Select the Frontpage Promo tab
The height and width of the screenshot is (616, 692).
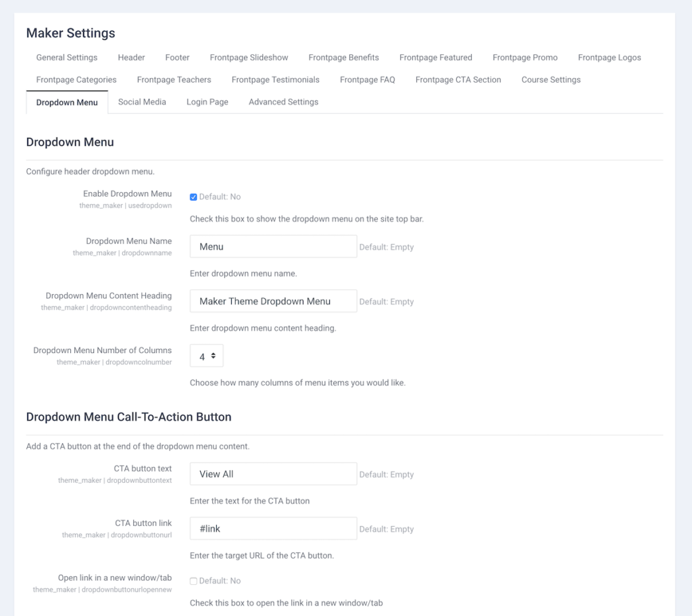pos(525,57)
